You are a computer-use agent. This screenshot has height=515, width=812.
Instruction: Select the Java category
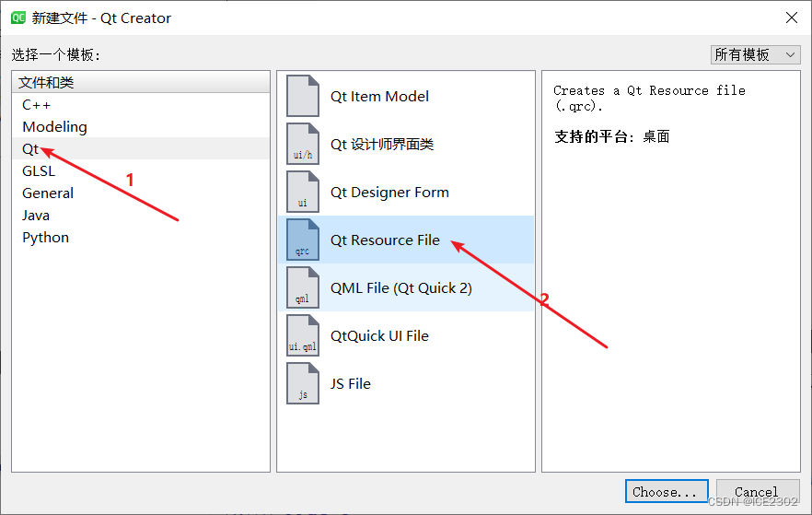coord(141,215)
